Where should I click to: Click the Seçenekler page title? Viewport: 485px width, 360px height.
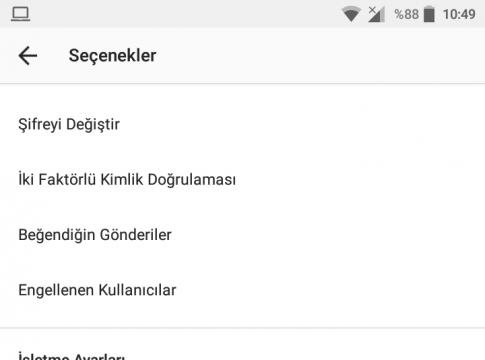pos(112,55)
